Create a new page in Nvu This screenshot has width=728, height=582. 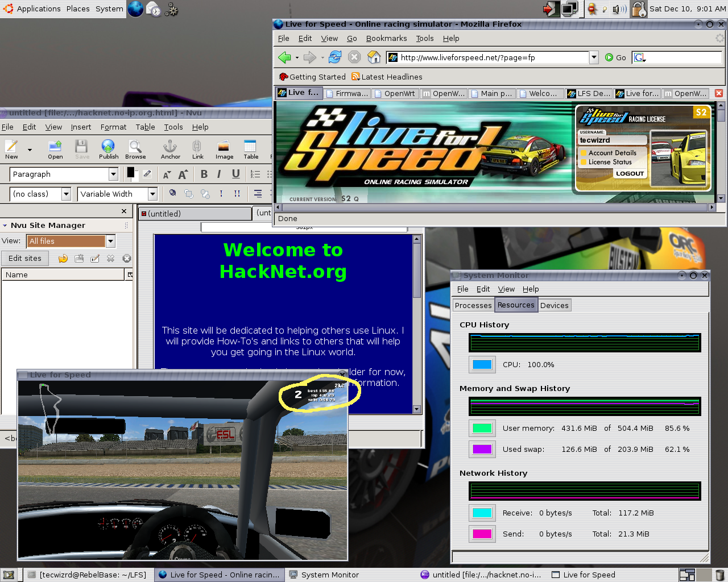pos(11,149)
